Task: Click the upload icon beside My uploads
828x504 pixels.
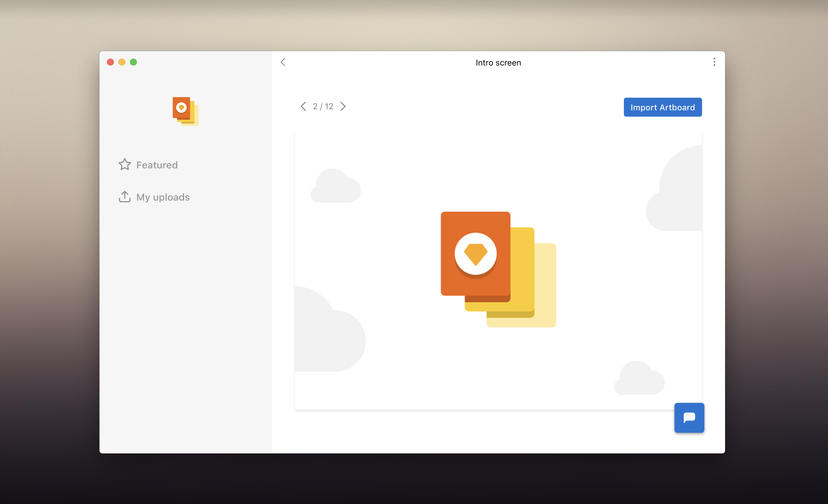Action: 125,197
